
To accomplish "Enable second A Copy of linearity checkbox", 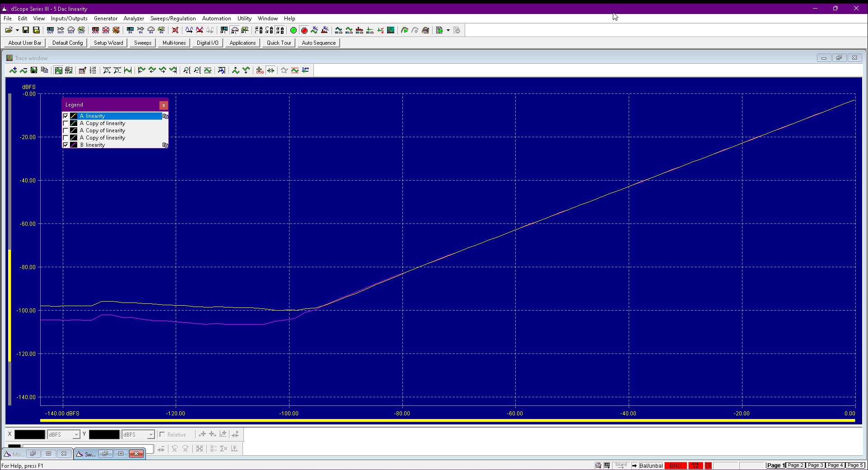I will pyautogui.click(x=66, y=130).
